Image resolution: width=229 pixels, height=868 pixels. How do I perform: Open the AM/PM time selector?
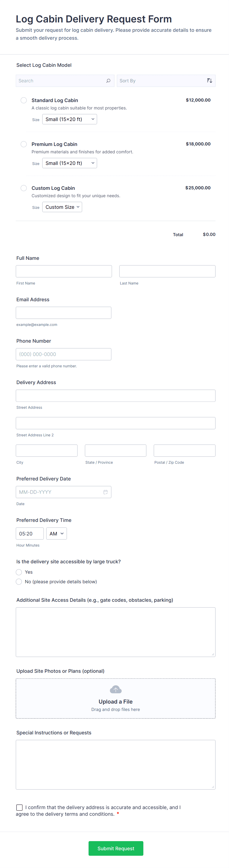tap(56, 533)
